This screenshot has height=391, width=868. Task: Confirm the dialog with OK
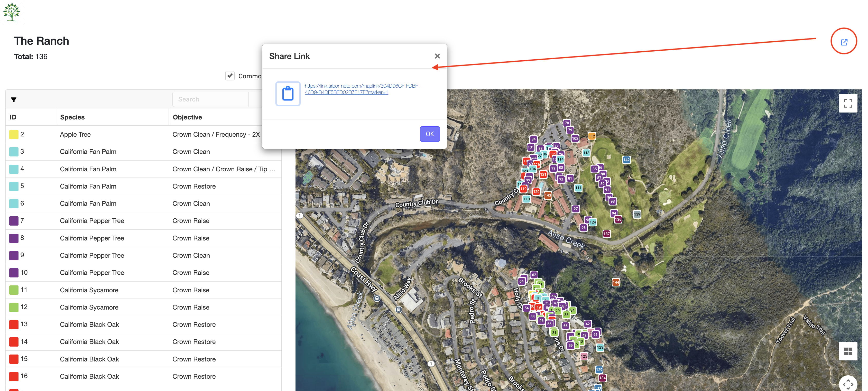(x=430, y=134)
